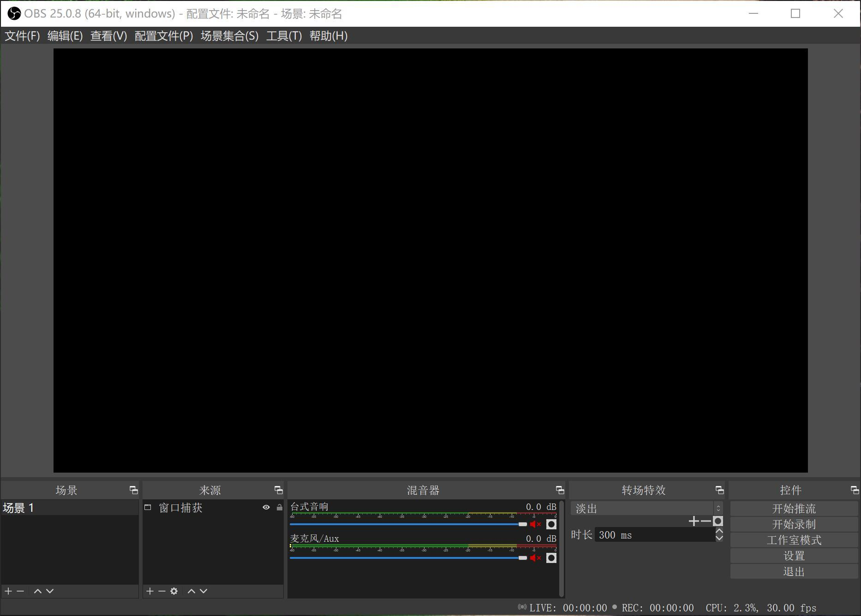Open transition properties gear icon

pyautogui.click(x=717, y=521)
